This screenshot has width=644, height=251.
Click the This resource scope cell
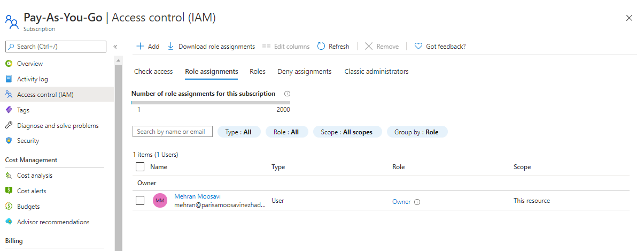532,201
